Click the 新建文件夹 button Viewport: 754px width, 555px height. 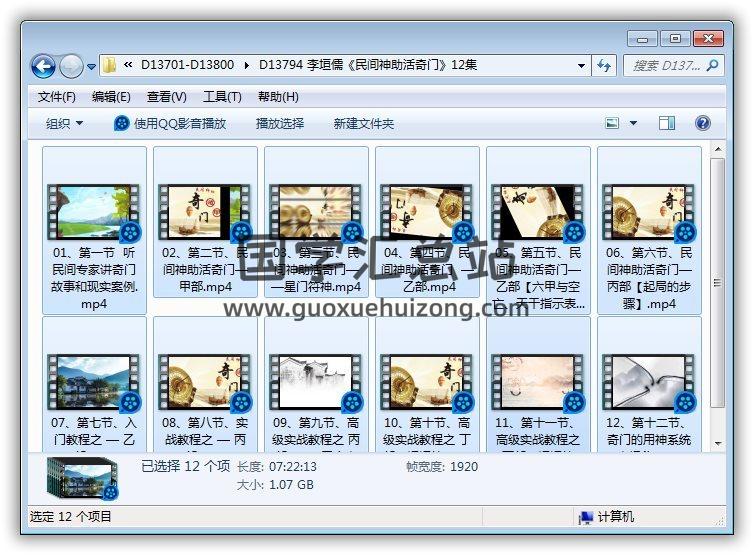point(364,124)
